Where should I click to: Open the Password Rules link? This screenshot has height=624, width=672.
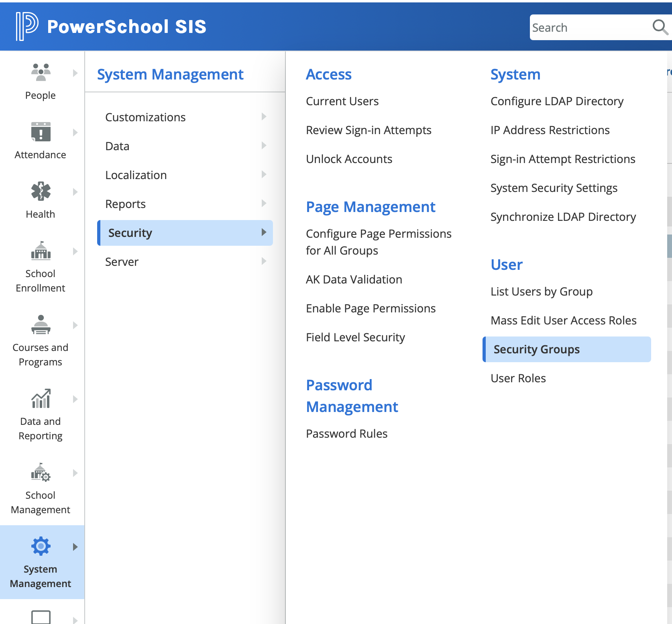click(346, 434)
